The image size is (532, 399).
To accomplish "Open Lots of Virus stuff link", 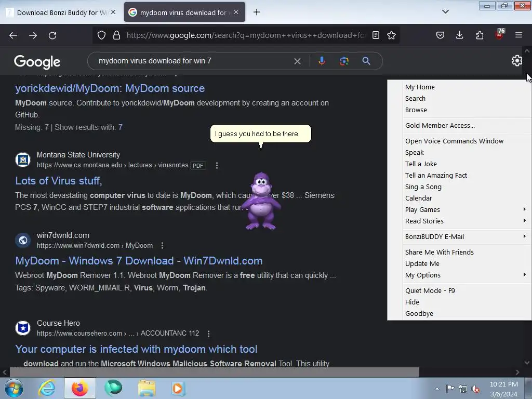I will (58, 181).
